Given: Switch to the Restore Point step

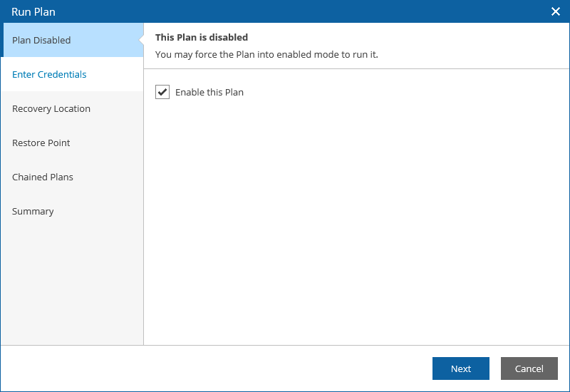Looking at the screenshot, I should (41, 143).
